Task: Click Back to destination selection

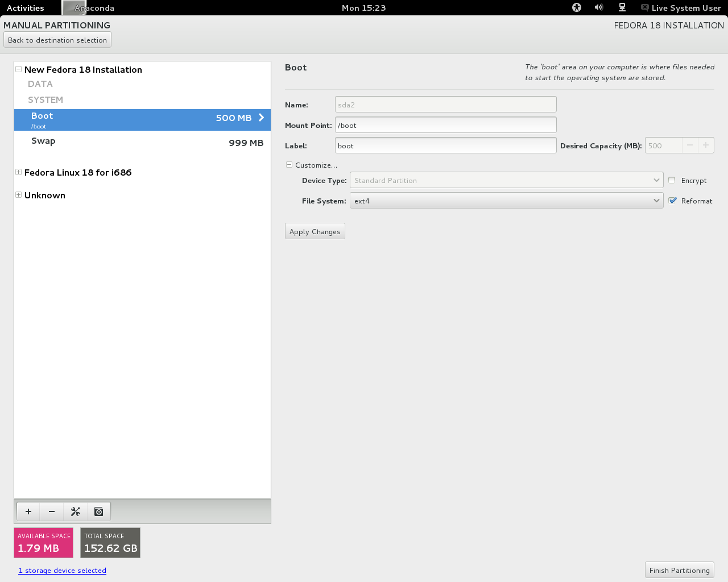Action: click(x=57, y=40)
